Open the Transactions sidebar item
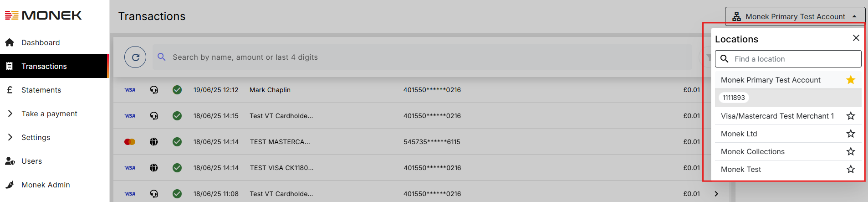The width and height of the screenshot is (868, 202). click(54, 66)
